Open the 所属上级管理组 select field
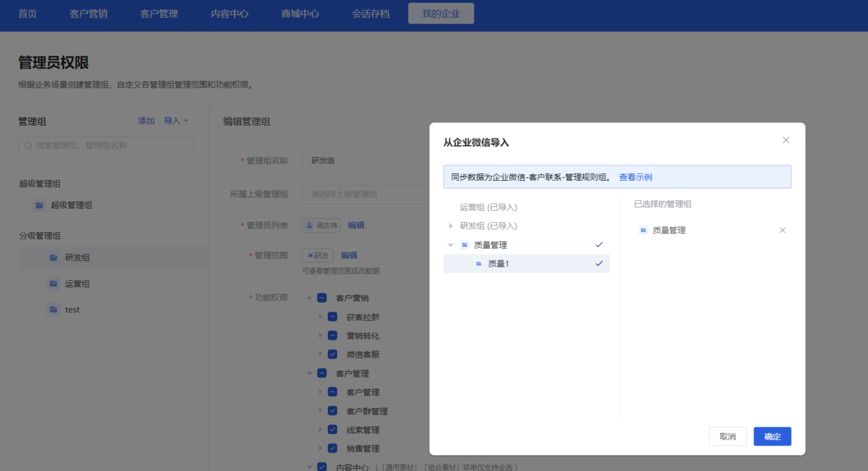 (366, 194)
